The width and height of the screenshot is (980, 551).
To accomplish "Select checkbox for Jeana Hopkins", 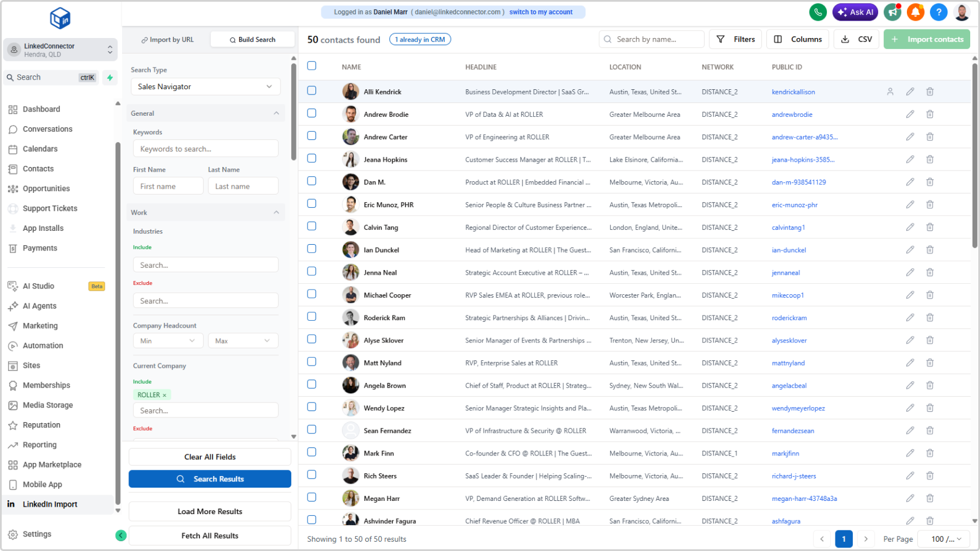I will [312, 158].
